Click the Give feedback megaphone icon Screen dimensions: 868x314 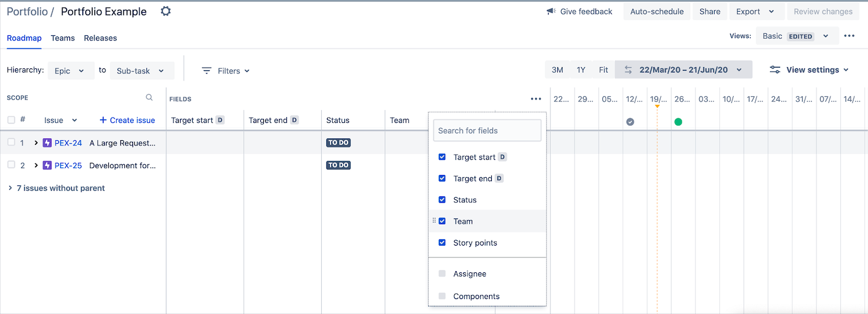(551, 12)
